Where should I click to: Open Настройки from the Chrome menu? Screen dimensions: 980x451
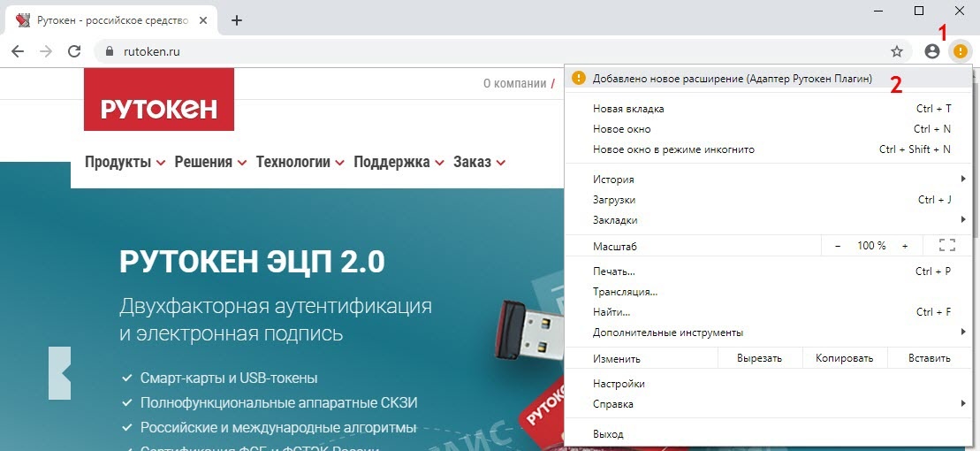[x=769, y=384]
